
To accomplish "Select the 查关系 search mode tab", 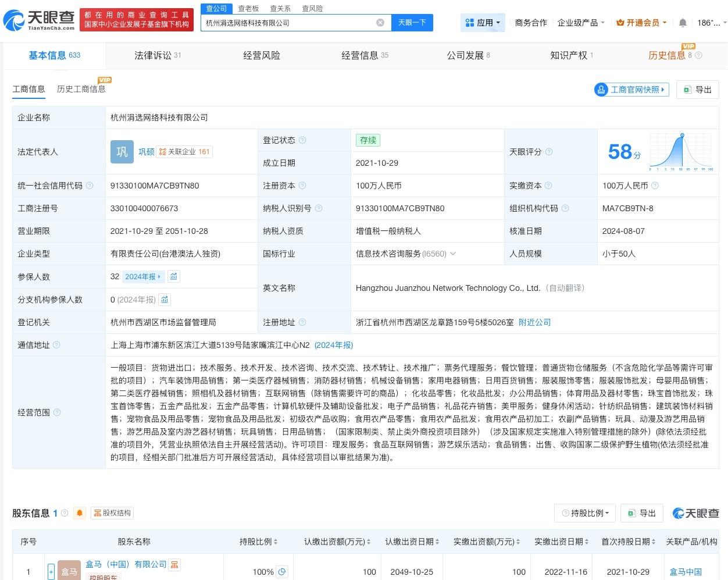I will click(280, 9).
